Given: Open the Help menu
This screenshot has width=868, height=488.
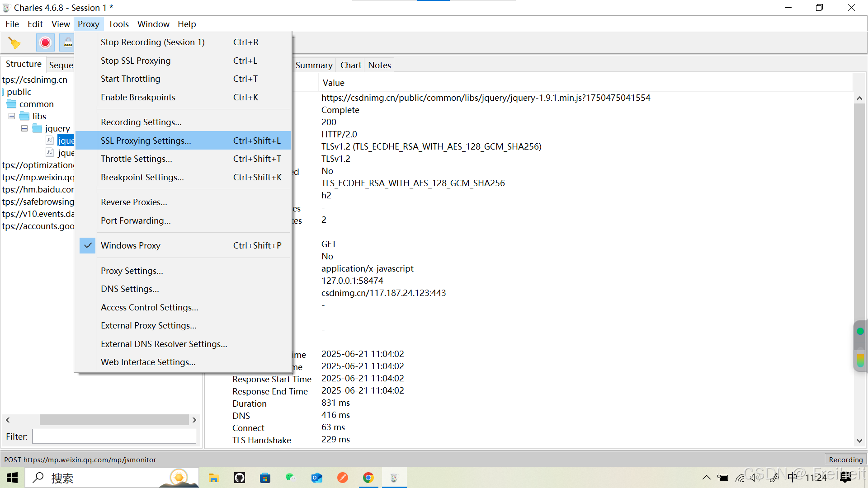Looking at the screenshot, I should [187, 24].
